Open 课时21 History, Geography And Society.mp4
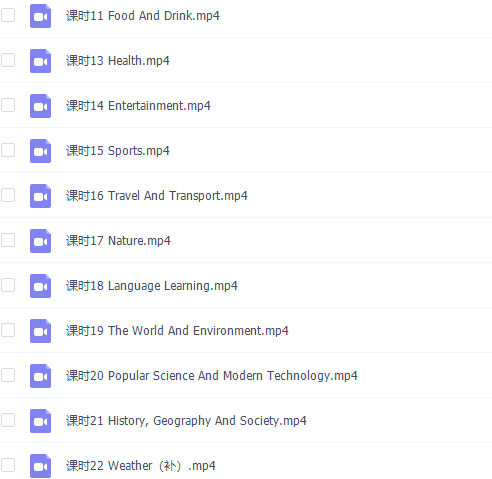 (186, 421)
